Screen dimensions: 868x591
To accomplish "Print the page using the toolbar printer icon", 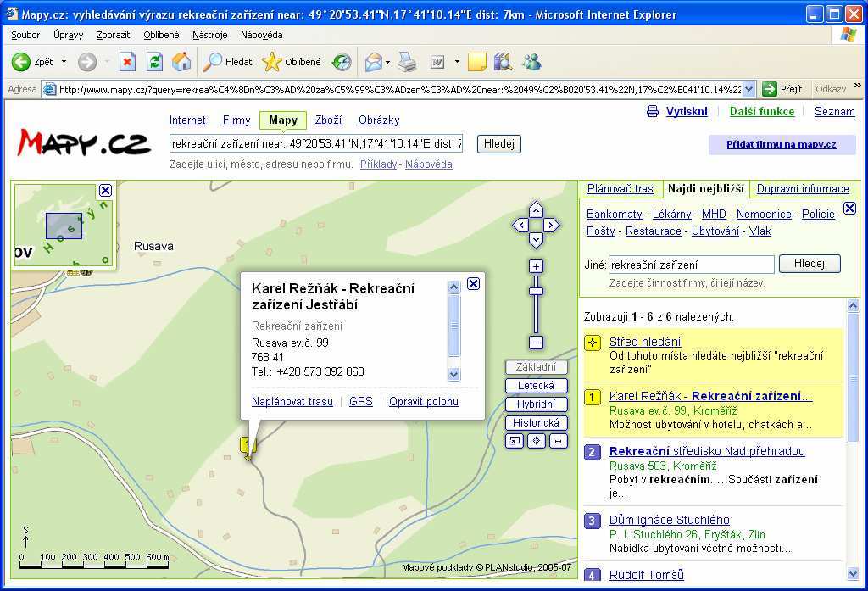I will 408,62.
